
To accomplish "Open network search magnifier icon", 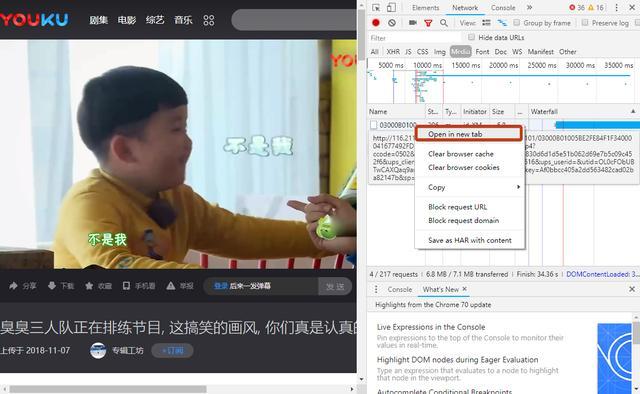I will pos(444,23).
